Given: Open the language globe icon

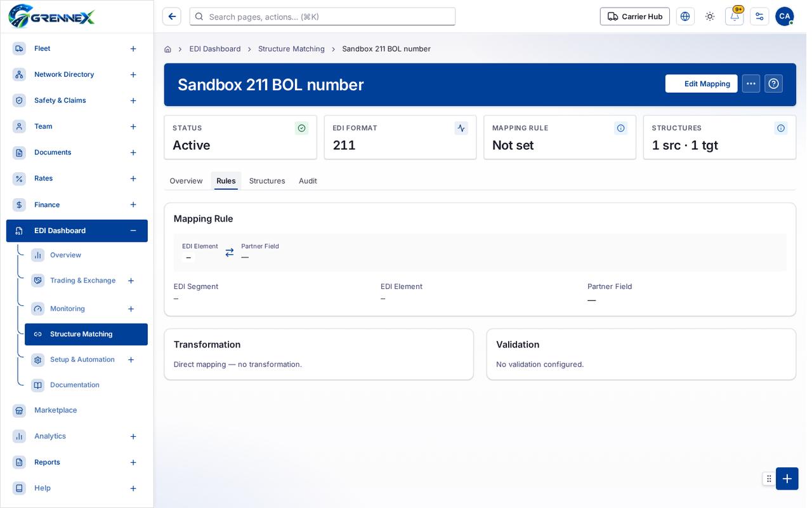Looking at the screenshot, I should pyautogui.click(x=685, y=17).
